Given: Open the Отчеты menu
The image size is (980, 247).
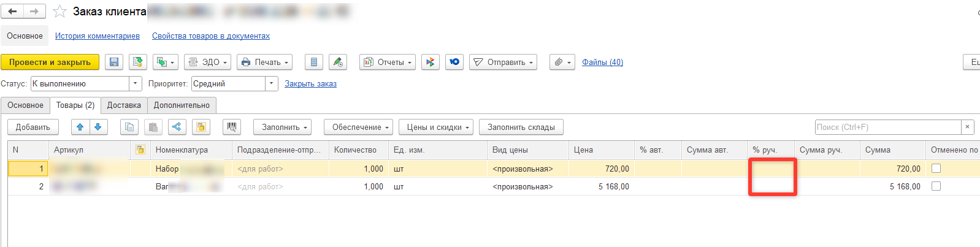Looking at the screenshot, I should coord(388,62).
